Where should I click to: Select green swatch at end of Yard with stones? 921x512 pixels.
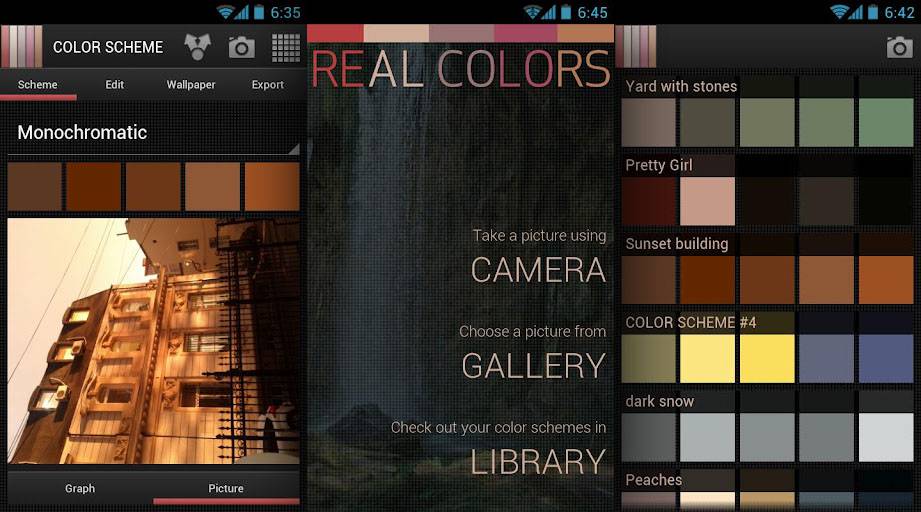tap(886, 122)
